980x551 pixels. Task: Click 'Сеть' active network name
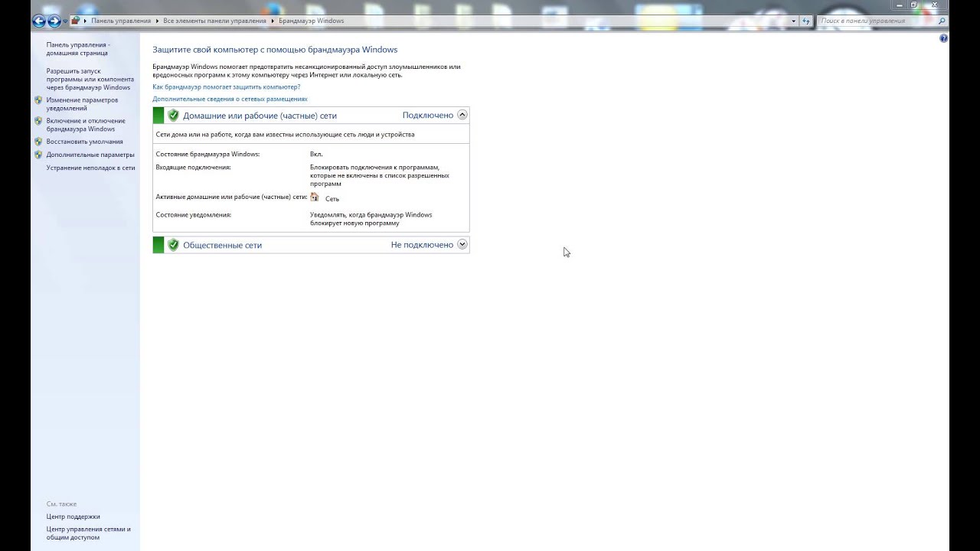[x=332, y=199]
